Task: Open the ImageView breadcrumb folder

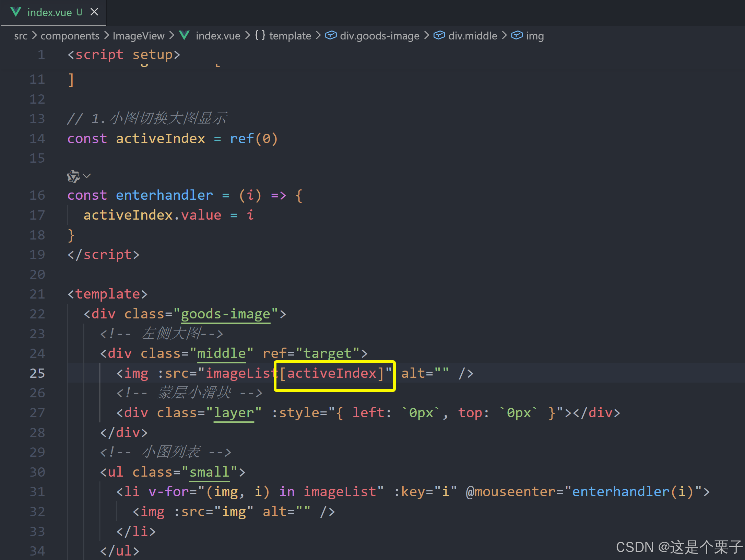Action: [x=139, y=36]
